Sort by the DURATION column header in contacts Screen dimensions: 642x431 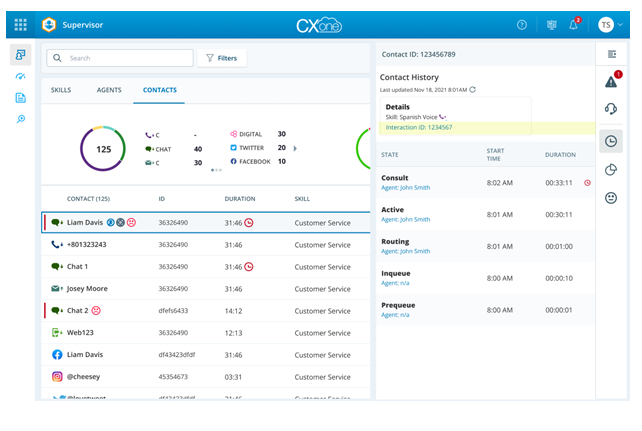coord(240,199)
